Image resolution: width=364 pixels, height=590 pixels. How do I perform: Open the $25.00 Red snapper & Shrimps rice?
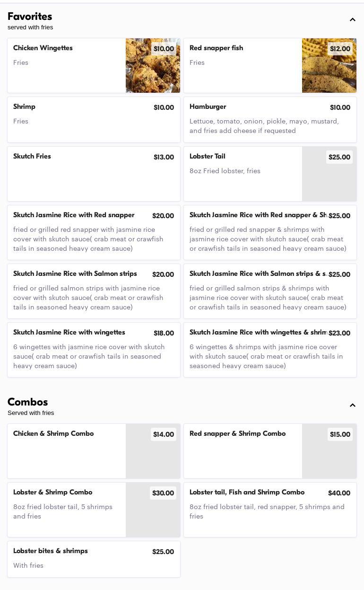(270, 232)
